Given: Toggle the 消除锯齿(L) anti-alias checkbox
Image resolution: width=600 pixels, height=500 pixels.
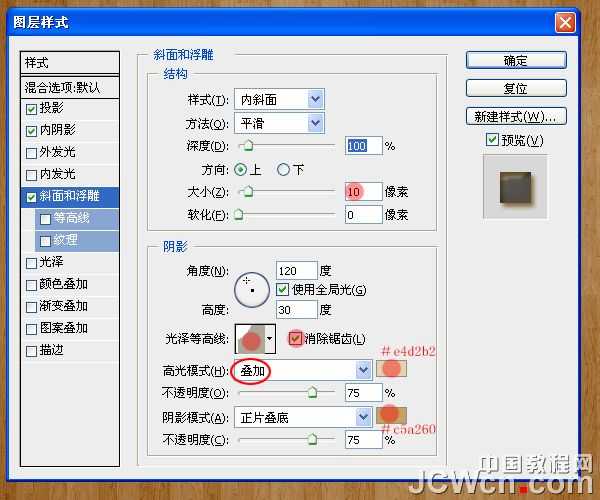Looking at the screenshot, I should pos(295,338).
